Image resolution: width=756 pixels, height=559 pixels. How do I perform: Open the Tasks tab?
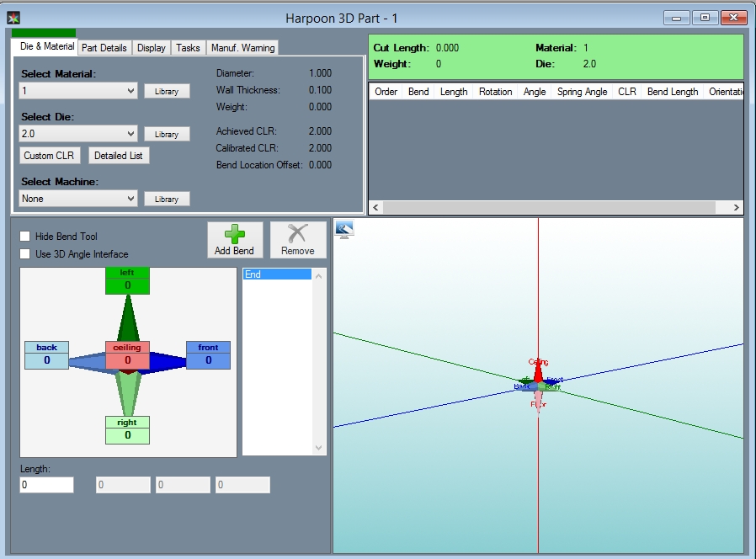click(x=188, y=48)
